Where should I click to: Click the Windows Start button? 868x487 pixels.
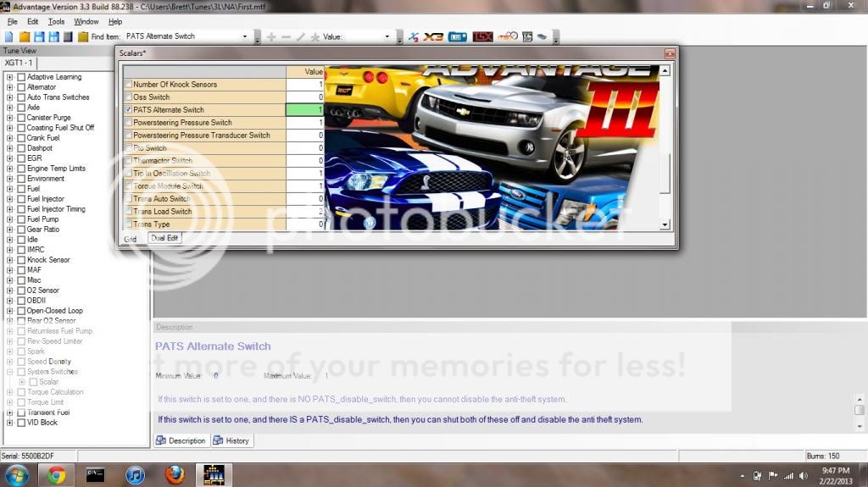point(17,475)
